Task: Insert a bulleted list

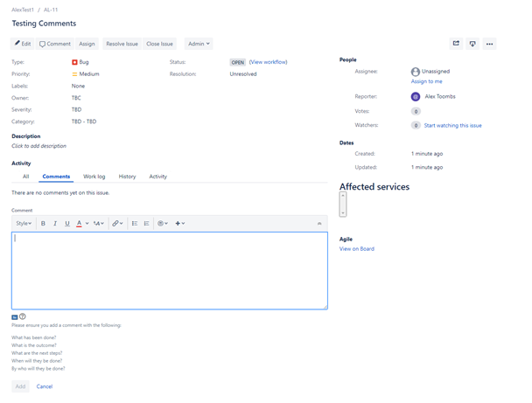Action: 135,224
